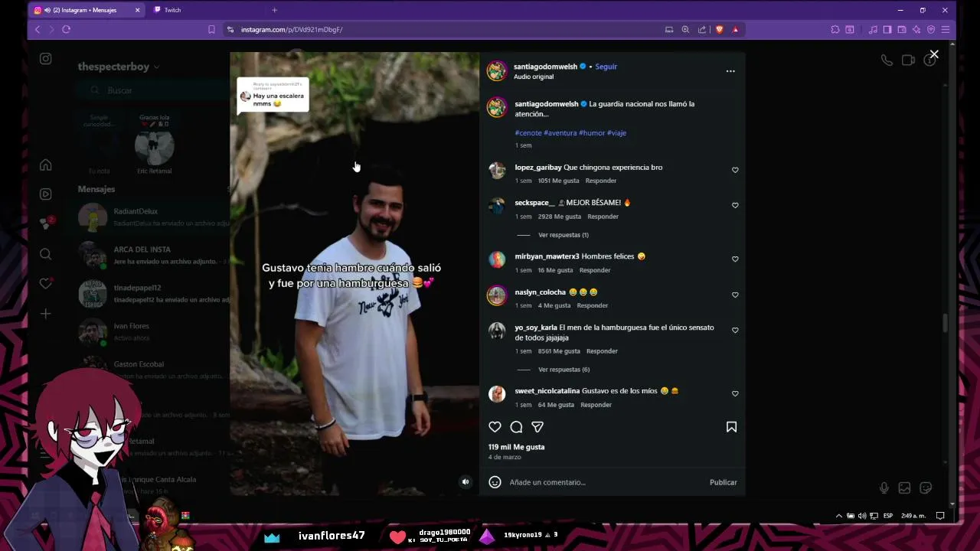Click the 'Añade un comentario' input field
Image resolution: width=980 pixels, height=551 pixels.
pyautogui.click(x=605, y=482)
